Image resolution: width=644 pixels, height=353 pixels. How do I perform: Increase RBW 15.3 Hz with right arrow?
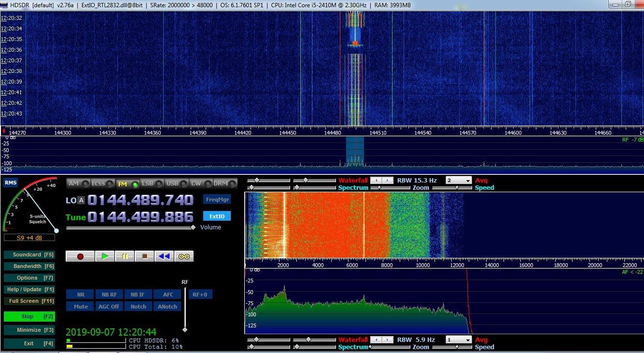point(388,180)
